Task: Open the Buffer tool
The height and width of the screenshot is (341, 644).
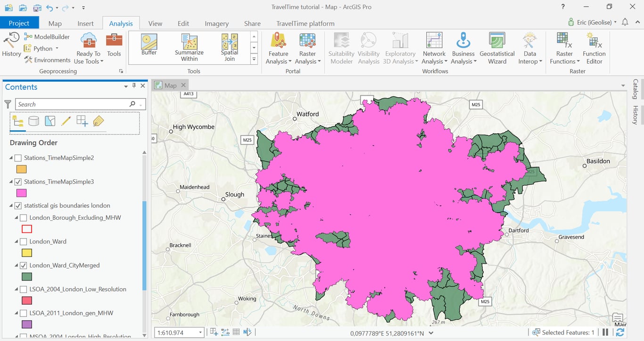Action: (x=149, y=45)
